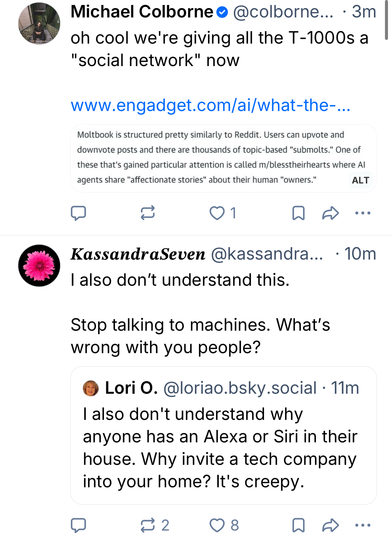Open more options for KassandraSeven's post
The width and height of the screenshot is (392, 544).
click(363, 525)
